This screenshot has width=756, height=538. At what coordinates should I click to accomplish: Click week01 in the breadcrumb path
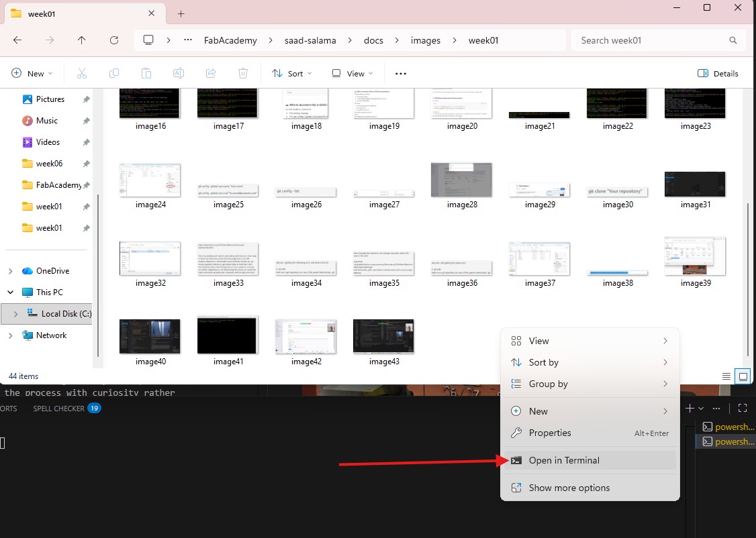pos(483,40)
